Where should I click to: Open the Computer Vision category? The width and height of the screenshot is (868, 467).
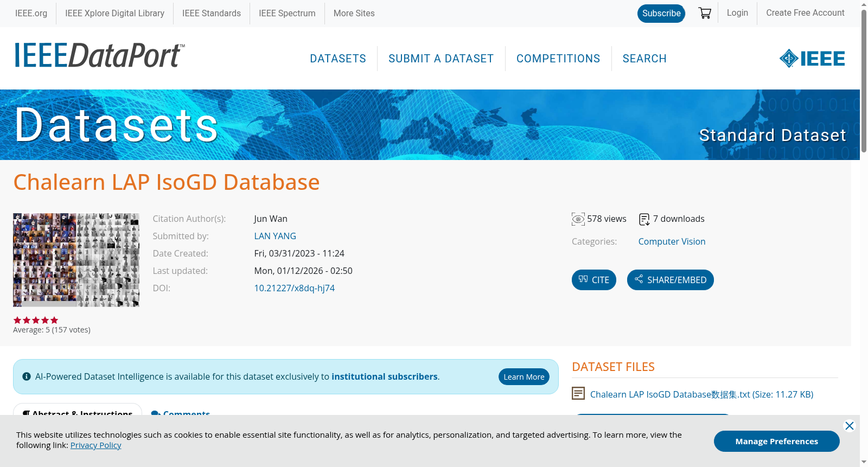(x=672, y=241)
